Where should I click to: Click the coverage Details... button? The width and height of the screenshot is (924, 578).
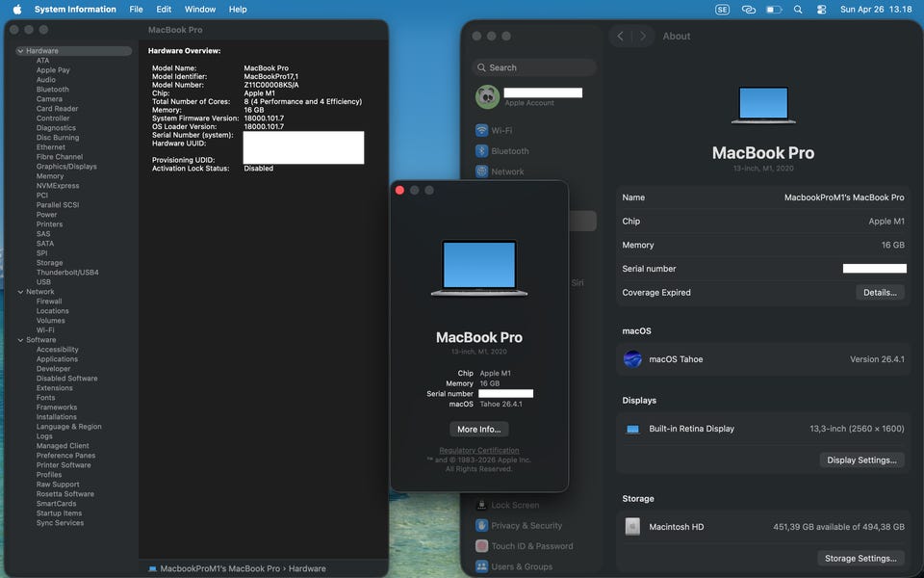[880, 293]
